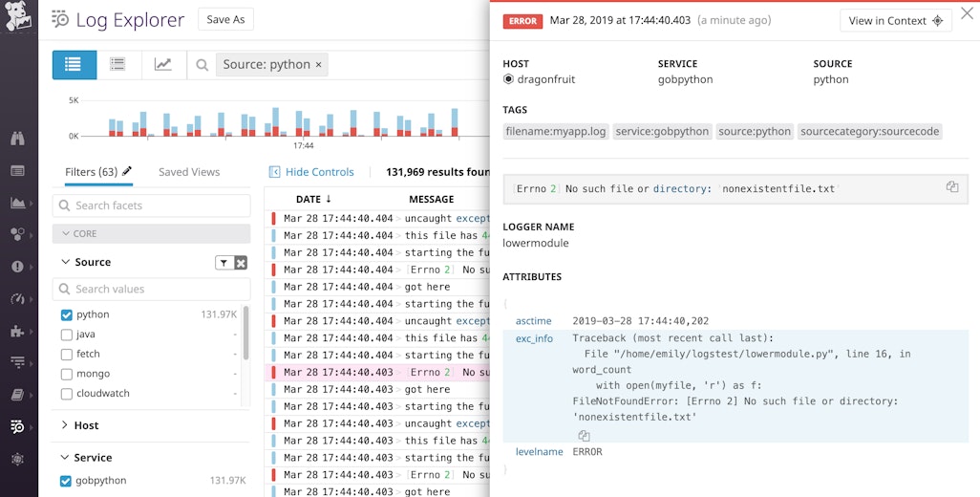Expand the Integrations puzzle sidebar submenu arrow
Screen dimensions: 980x497
32,332
